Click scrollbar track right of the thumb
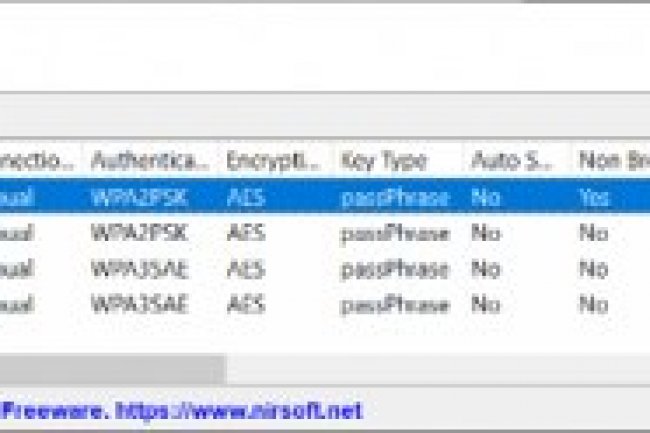Image resolution: width=650 pixels, height=433 pixels. click(430, 369)
